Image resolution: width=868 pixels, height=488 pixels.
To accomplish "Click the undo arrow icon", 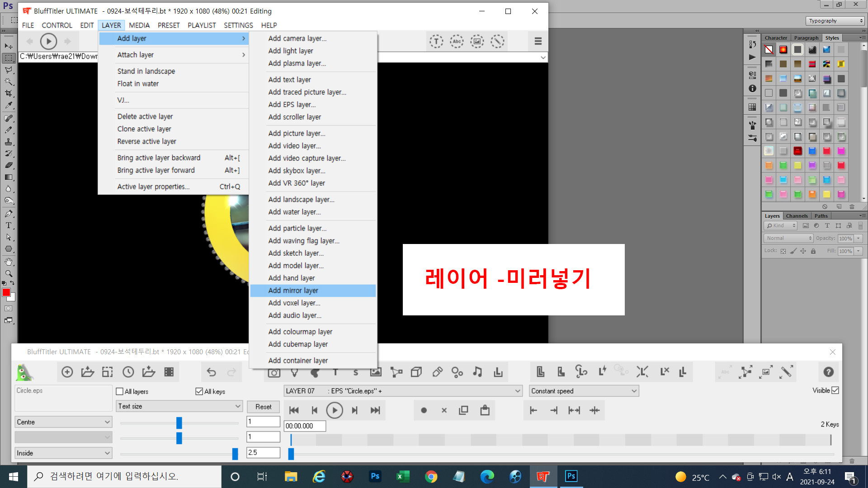I will [211, 372].
